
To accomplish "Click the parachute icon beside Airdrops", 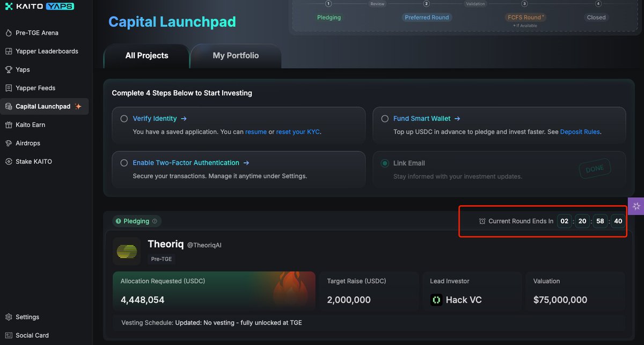I will (8, 143).
